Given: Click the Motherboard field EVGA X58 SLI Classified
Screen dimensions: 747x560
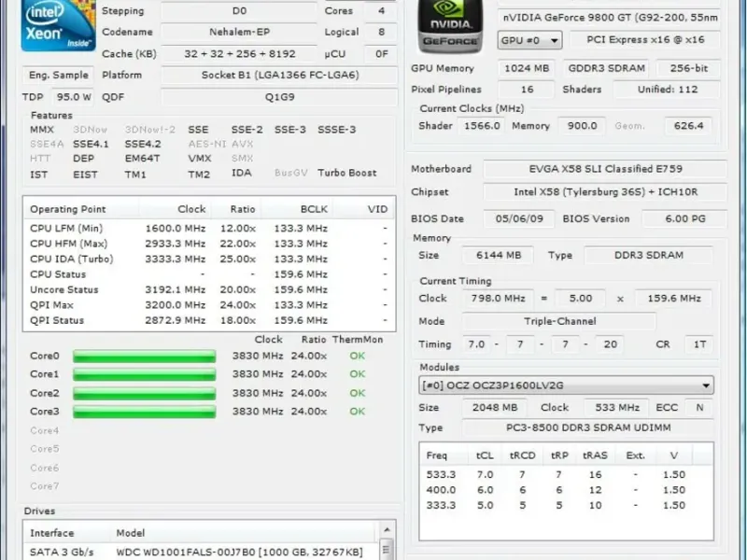Looking at the screenshot, I should [605, 169].
